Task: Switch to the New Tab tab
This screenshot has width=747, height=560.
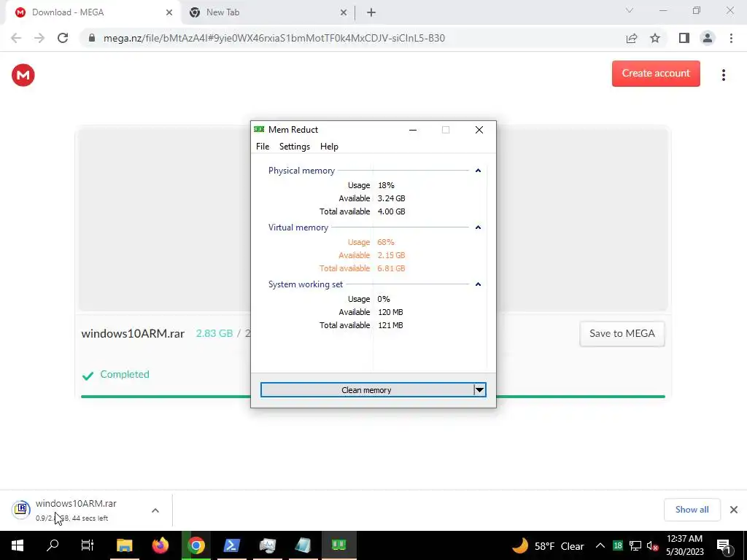Action: 267,13
